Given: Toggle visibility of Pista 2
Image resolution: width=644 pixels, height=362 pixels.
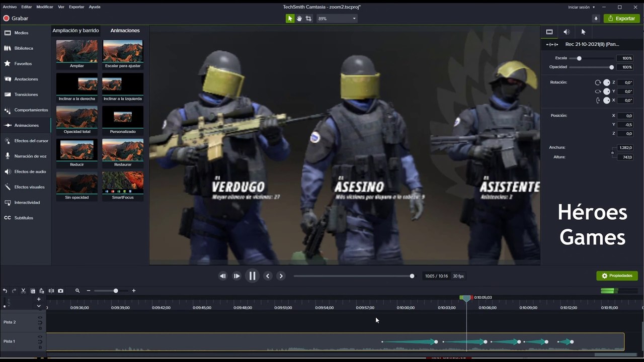Looking at the screenshot, I should point(40,317).
